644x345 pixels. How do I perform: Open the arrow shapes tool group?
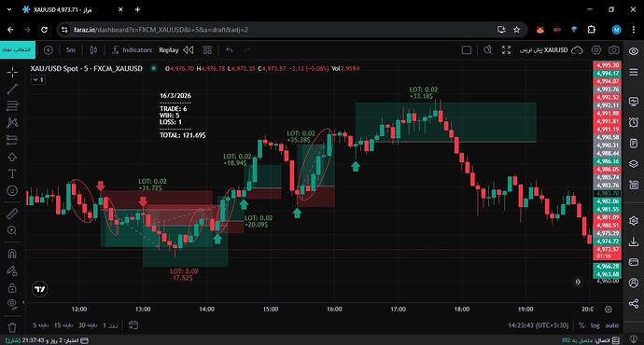coord(12,157)
